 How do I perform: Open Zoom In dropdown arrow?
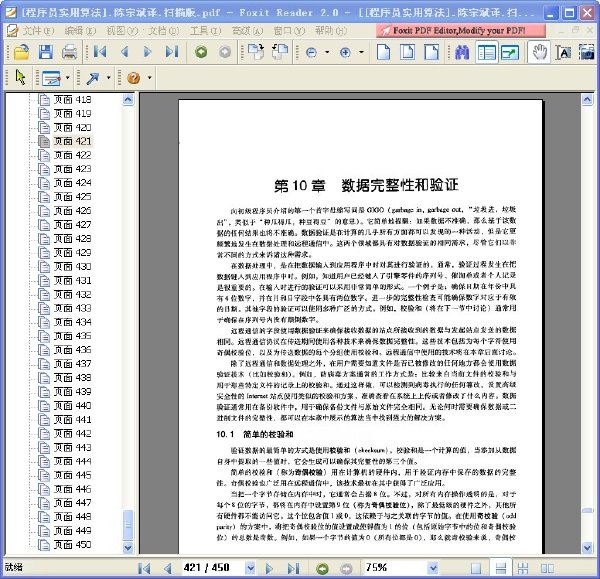(x=361, y=52)
